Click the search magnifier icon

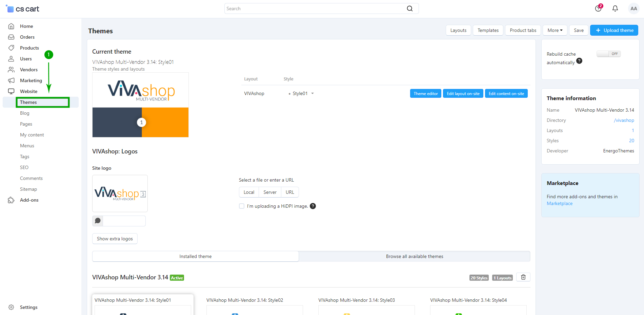coord(410,8)
